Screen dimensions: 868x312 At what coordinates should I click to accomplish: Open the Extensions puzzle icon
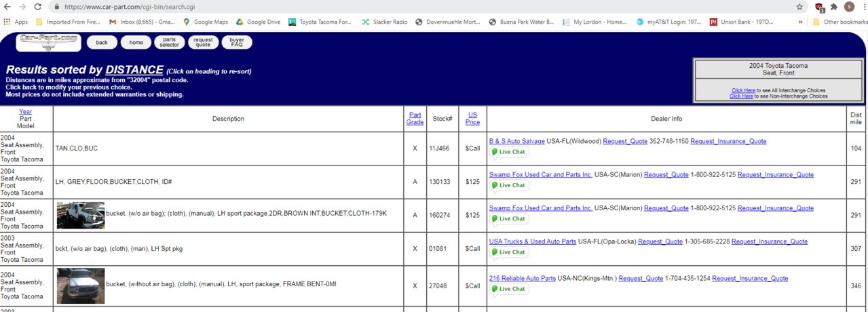(x=834, y=6)
